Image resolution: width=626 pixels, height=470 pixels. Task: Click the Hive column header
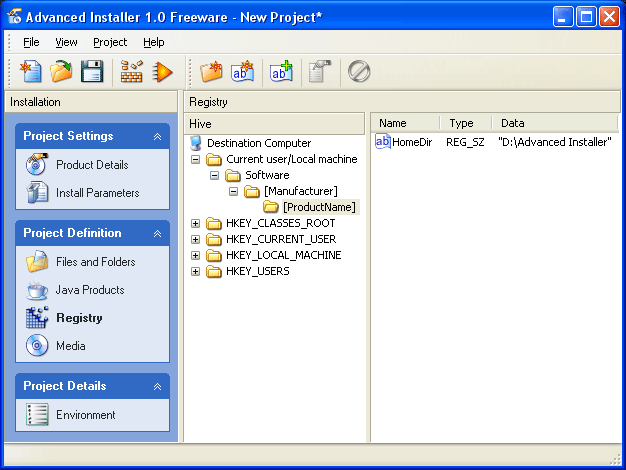click(x=274, y=124)
